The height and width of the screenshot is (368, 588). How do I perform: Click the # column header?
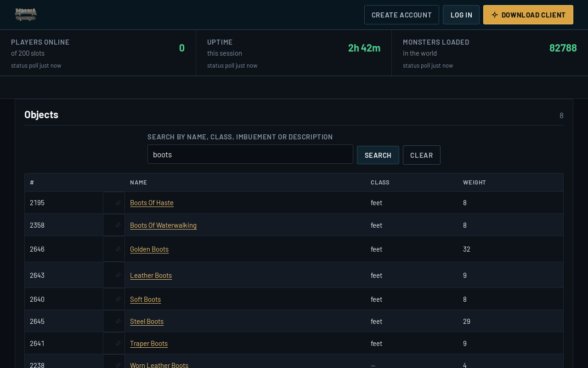point(32,182)
